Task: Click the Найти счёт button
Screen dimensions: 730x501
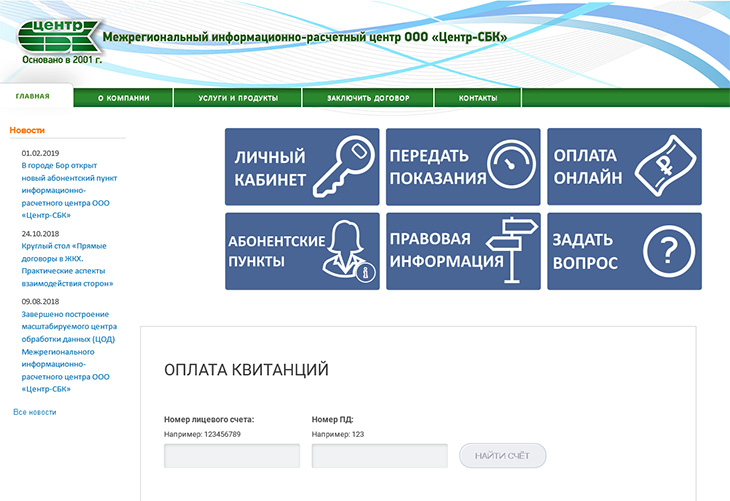Action: pyautogui.click(x=502, y=455)
